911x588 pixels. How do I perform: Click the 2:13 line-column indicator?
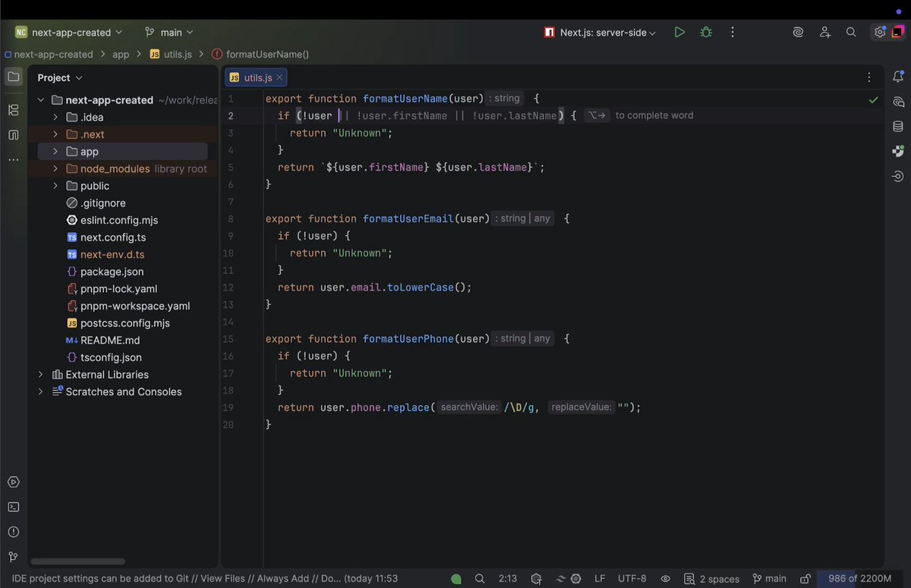[508, 579]
